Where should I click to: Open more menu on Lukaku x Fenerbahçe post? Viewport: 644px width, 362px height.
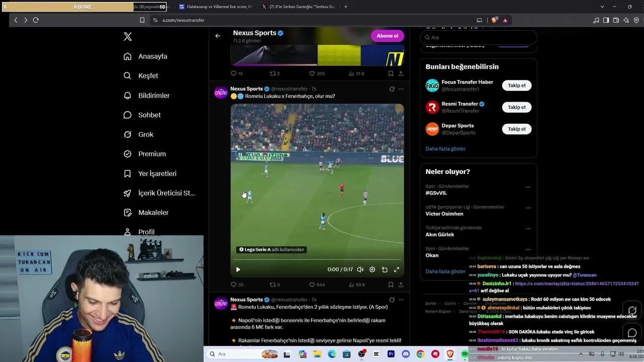(x=401, y=89)
